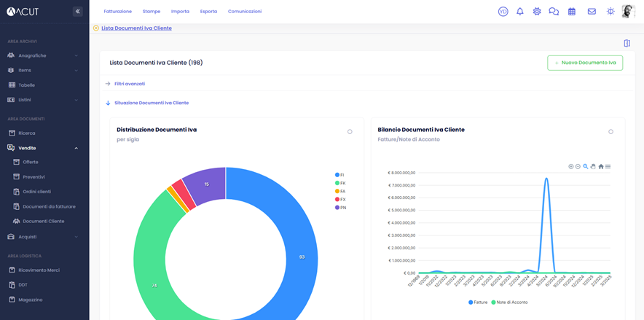
Task: Open the calendar icon in header
Action: point(572,12)
